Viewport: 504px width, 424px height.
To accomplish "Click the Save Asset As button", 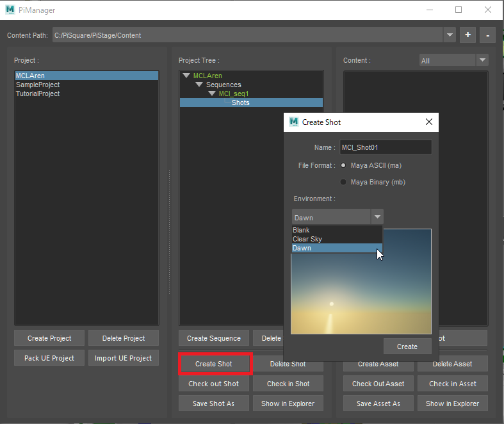I will (378, 404).
